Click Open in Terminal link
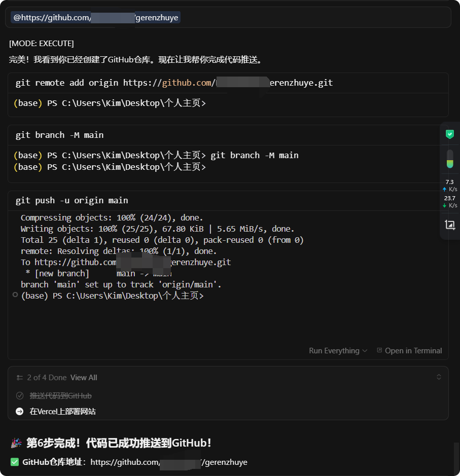The image size is (460, 476). (x=413, y=351)
